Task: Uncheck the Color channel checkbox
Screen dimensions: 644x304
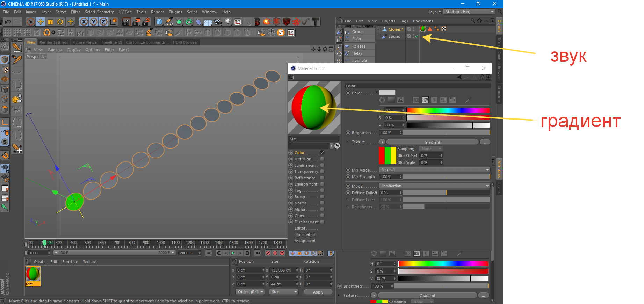Action: click(322, 153)
